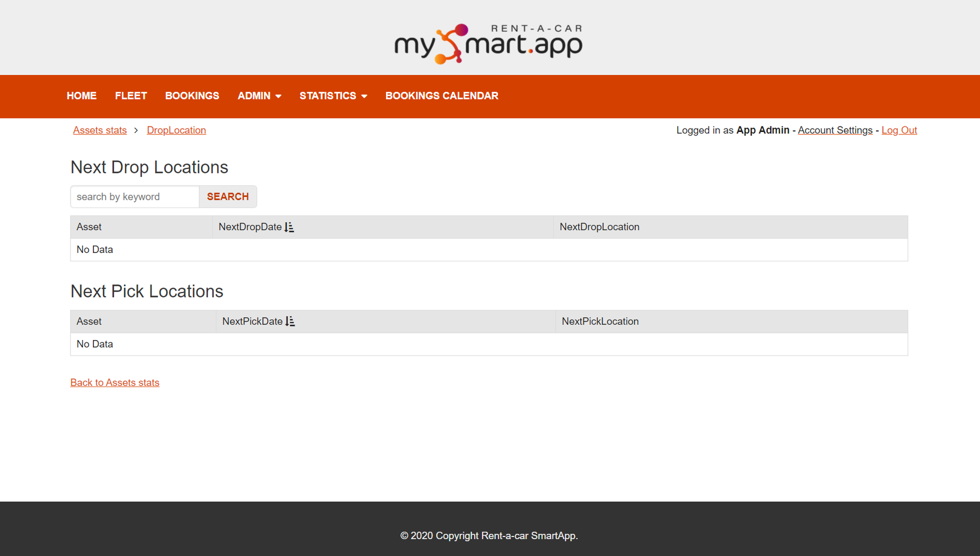Click the Log Out link
980x556 pixels.
(x=899, y=130)
